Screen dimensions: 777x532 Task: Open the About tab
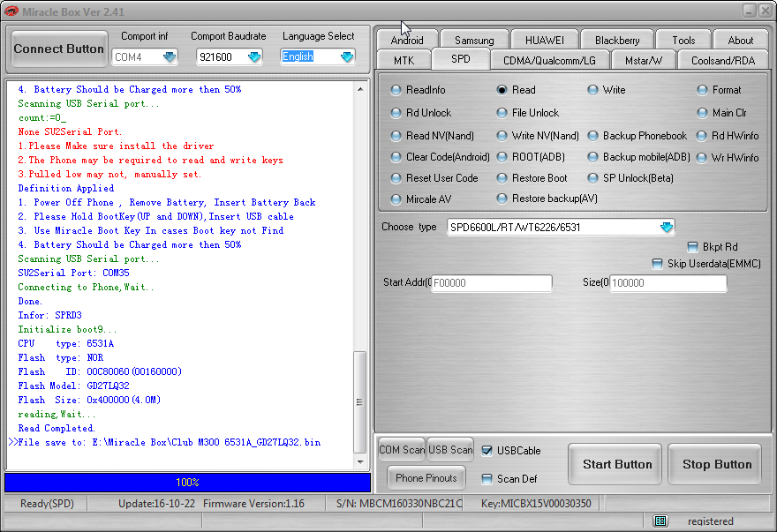click(740, 40)
